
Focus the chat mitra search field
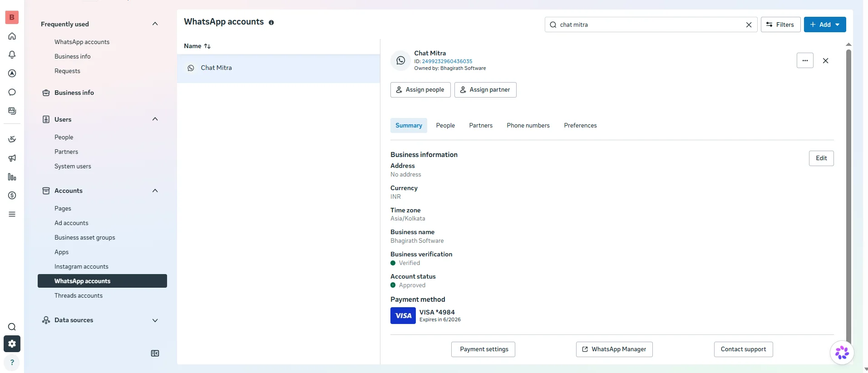point(651,25)
